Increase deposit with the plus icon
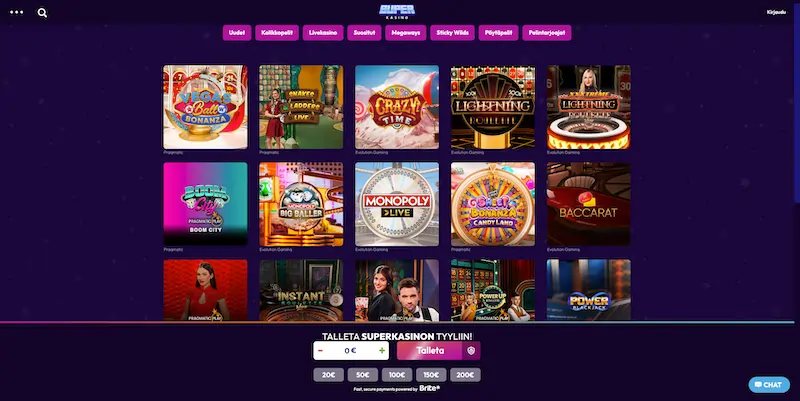Screen dimensions: 800x401 (x=382, y=350)
